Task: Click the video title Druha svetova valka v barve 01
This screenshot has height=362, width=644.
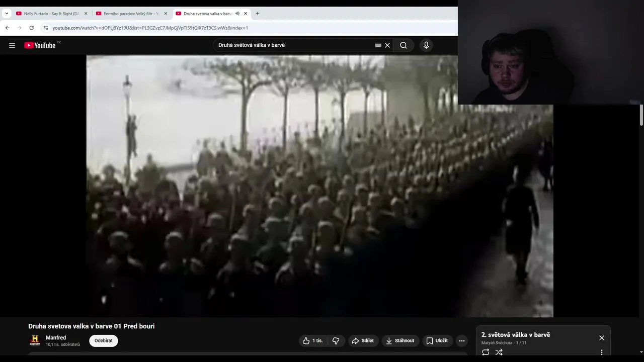Action: click(x=92, y=326)
